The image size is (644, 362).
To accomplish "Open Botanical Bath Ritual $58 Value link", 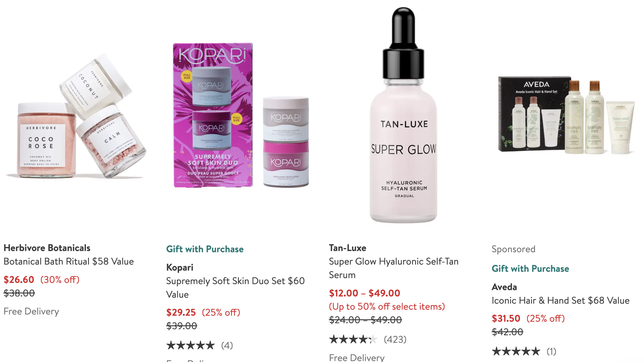I will pos(68,261).
